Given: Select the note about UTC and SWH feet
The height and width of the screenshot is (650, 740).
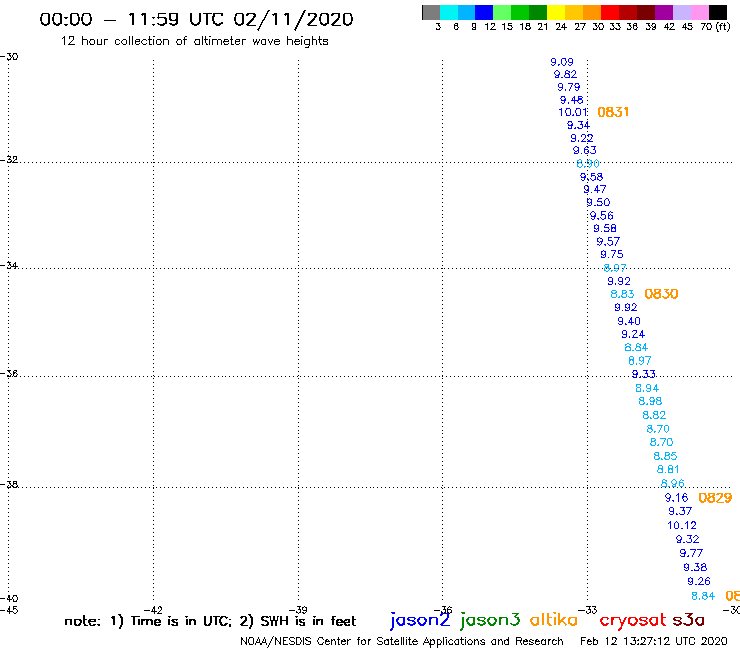Looking at the screenshot, I should pyautogui.click(x=210, y=621).
